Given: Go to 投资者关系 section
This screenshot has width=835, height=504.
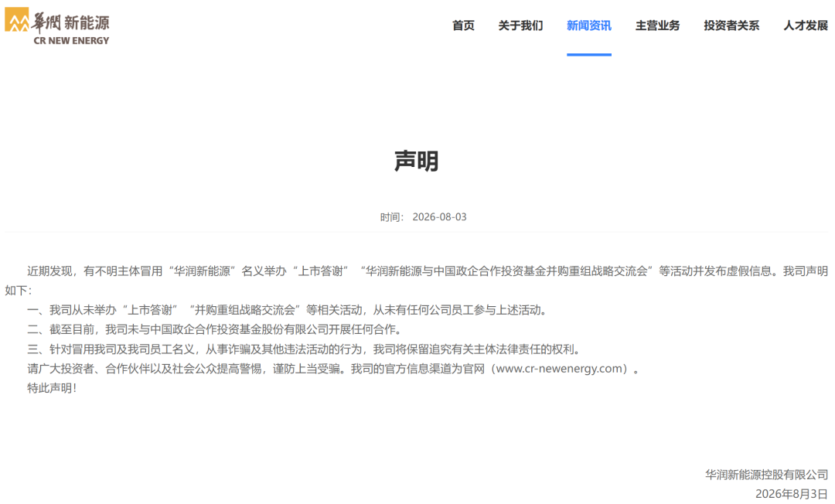Looking at the screenshot, I should point(731,26).
